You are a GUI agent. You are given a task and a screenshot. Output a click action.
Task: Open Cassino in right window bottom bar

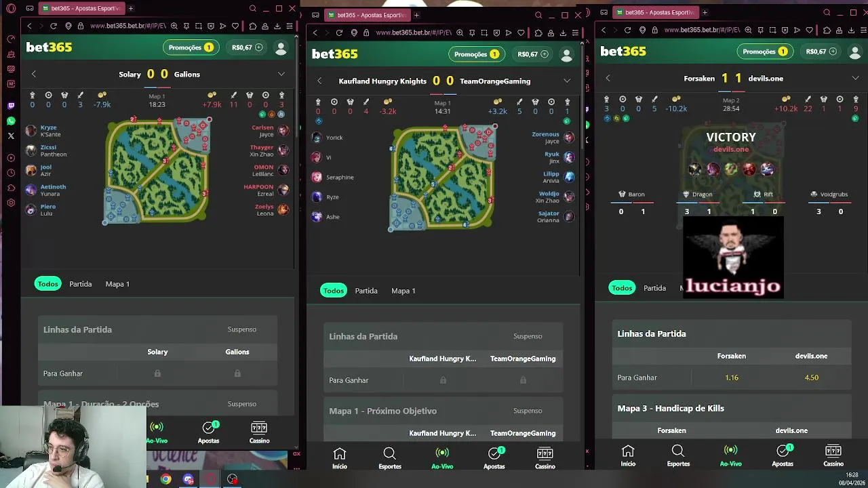point(833,455)
